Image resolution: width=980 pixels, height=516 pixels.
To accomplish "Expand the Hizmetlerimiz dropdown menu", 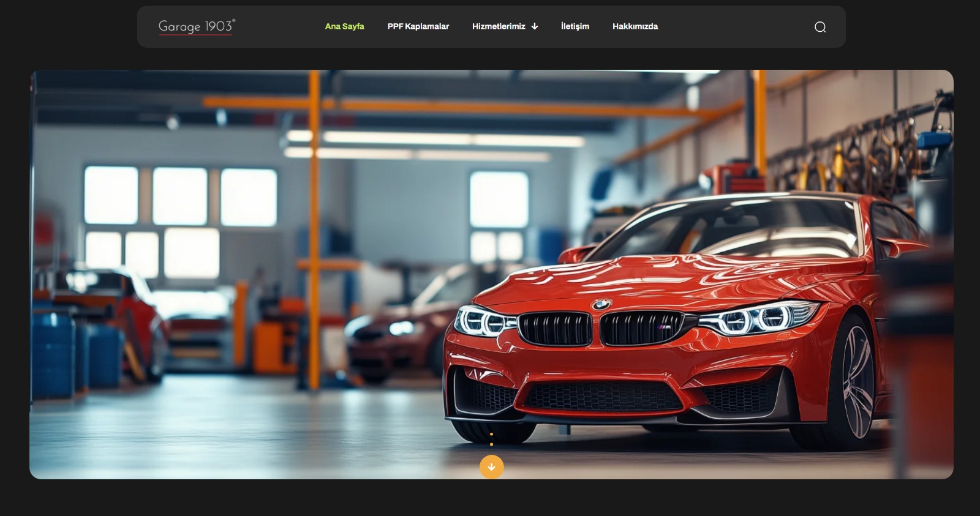I will 505,26.
